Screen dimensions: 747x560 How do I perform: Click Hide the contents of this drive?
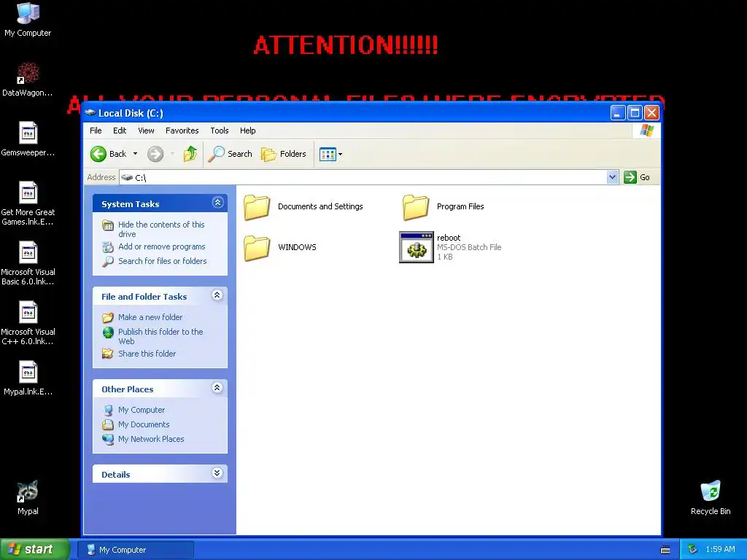pyautogui.click(x=161, y=229)
